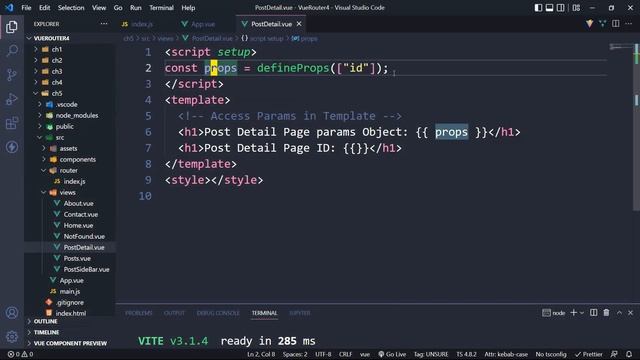Image resolution: width=640 pixels, height=360 pixels.
Task: Open the Thunder Client lightning icon
Action: pyautogui.click(x=12, y=147)
